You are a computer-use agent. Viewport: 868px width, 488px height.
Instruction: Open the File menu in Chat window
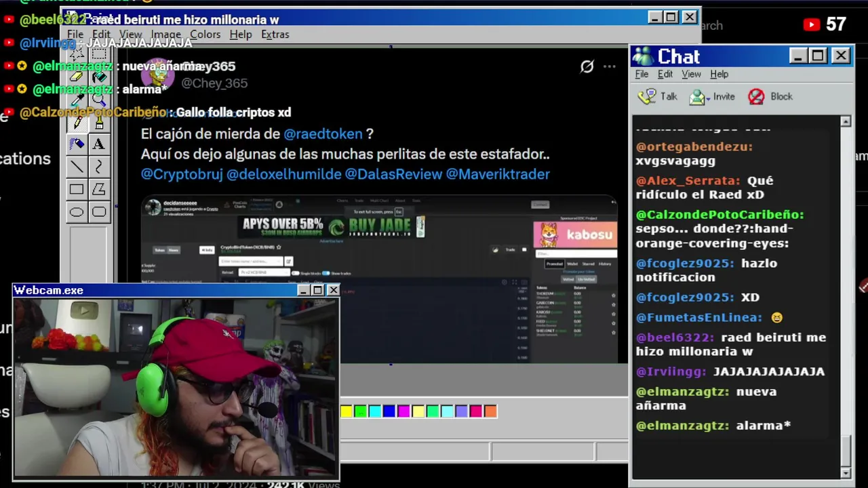pos(642,74)
